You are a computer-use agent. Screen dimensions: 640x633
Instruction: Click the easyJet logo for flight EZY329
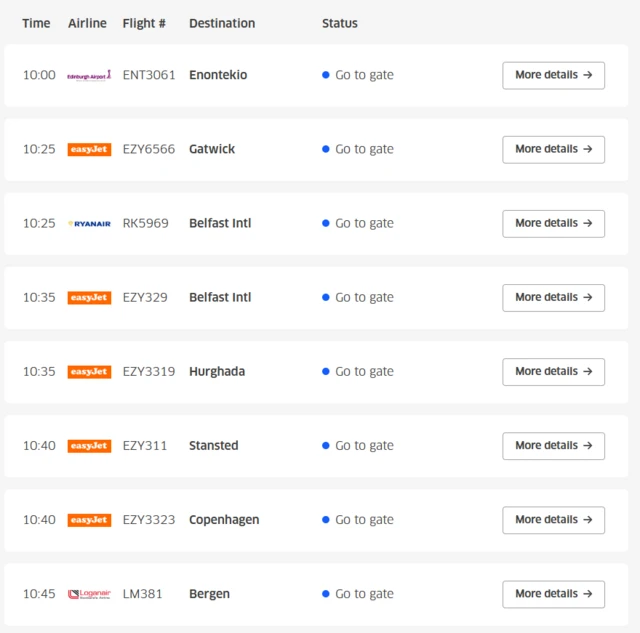point(89,298)
